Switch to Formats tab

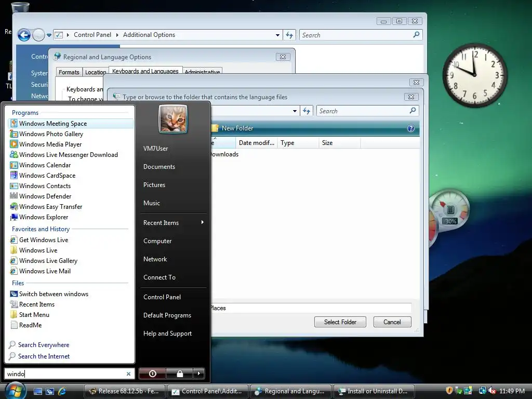pyautogui.click(x=69, y=72)
